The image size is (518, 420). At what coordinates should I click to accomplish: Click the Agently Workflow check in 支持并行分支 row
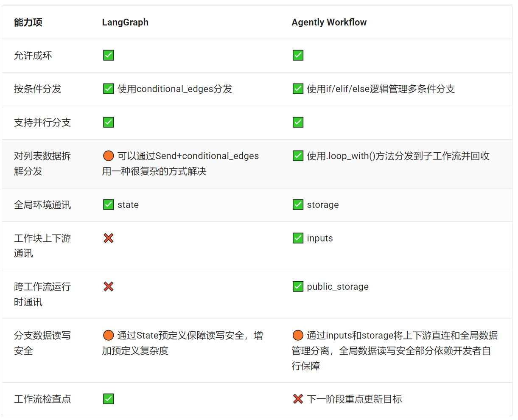coord(298,122)
